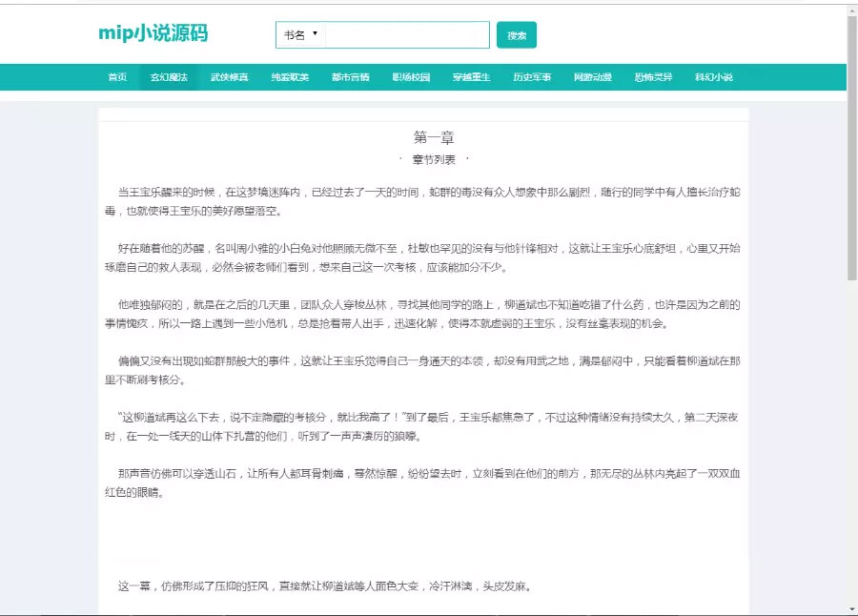
Task: Select the 科幻小说 category
Action: click(713, 77)
